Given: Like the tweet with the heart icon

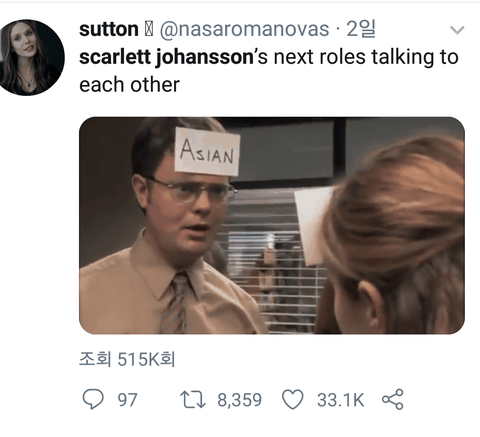Looking at the screenshot, I should (x=293, y=399).
